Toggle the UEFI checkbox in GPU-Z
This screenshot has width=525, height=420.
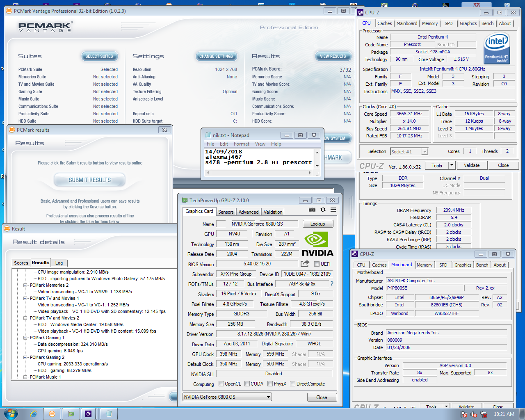click(317, 264)
